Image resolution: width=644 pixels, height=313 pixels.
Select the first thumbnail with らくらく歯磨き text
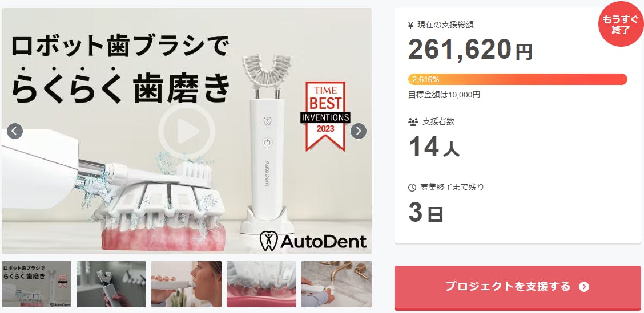point(37,284)
